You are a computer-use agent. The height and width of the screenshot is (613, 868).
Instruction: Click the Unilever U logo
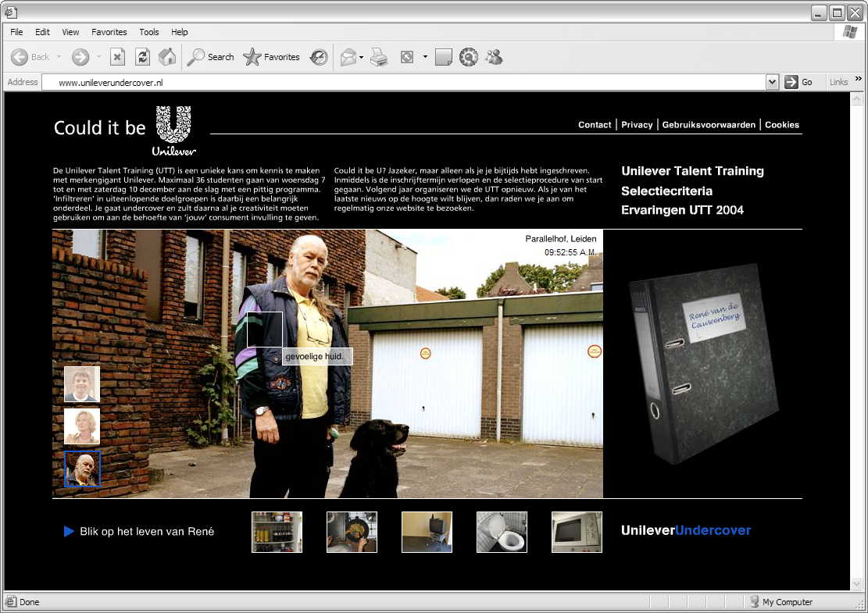(173, 130)
